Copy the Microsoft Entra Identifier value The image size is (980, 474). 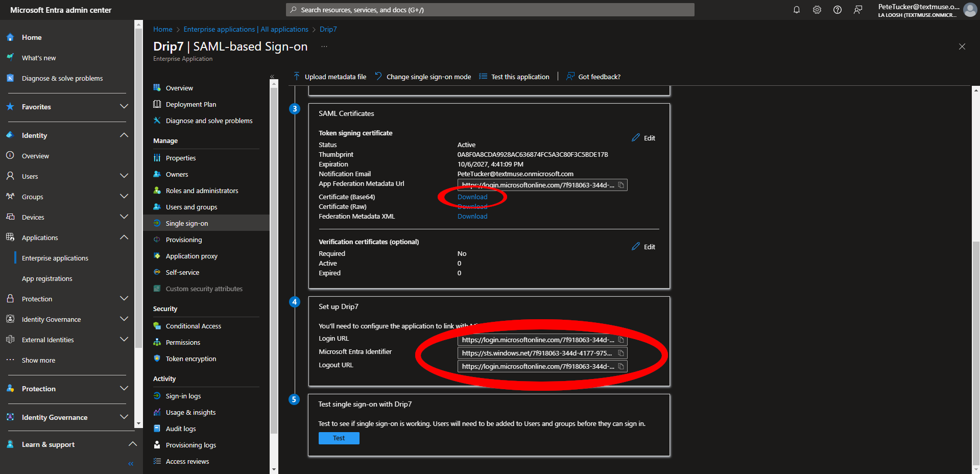[621, 353]
